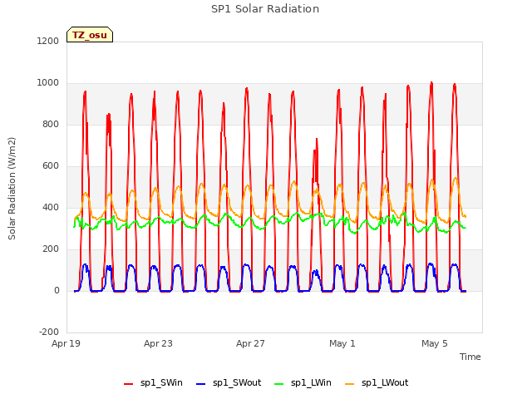The height and width of the screenshot is (399, 532).
Task: Click the Apr 27 x-axis label
Action: [250, 343]
